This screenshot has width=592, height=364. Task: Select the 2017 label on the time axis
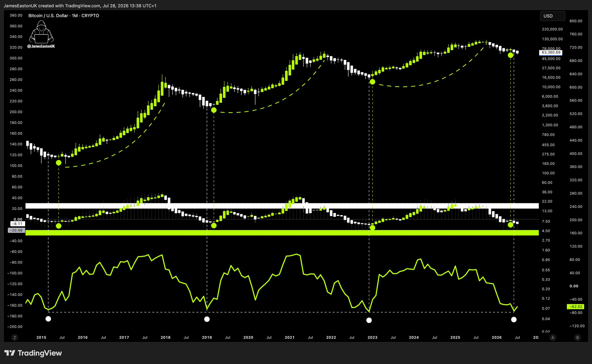click(x=124, y=337)
